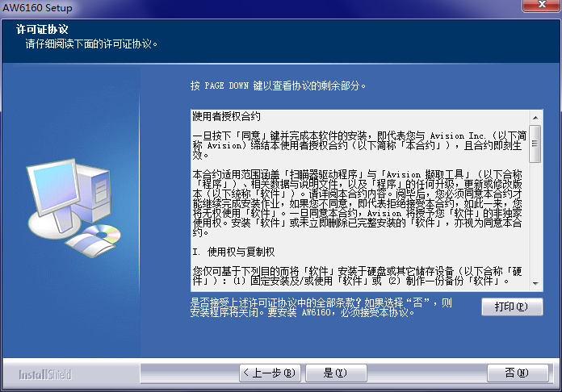Go back with the 上一步(B) button
Image resolution: width=562 pixels, height=392 pixels.
[270, 373]
